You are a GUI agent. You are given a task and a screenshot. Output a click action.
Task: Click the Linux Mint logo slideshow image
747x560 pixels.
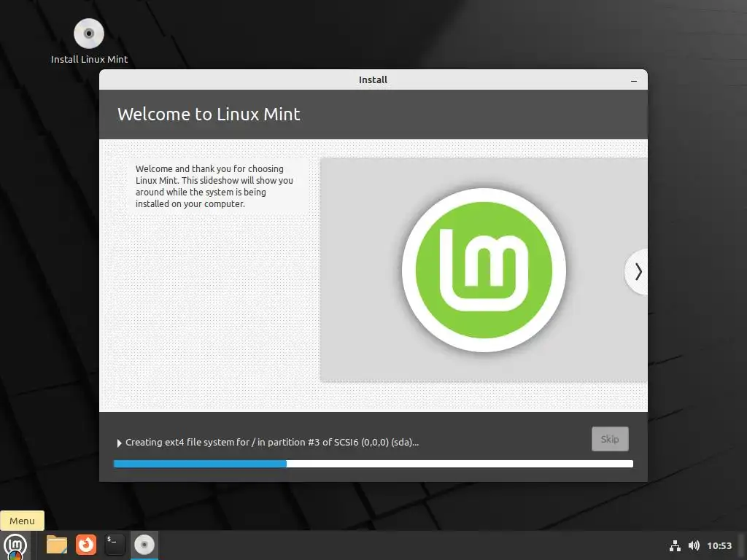(484, 270)
